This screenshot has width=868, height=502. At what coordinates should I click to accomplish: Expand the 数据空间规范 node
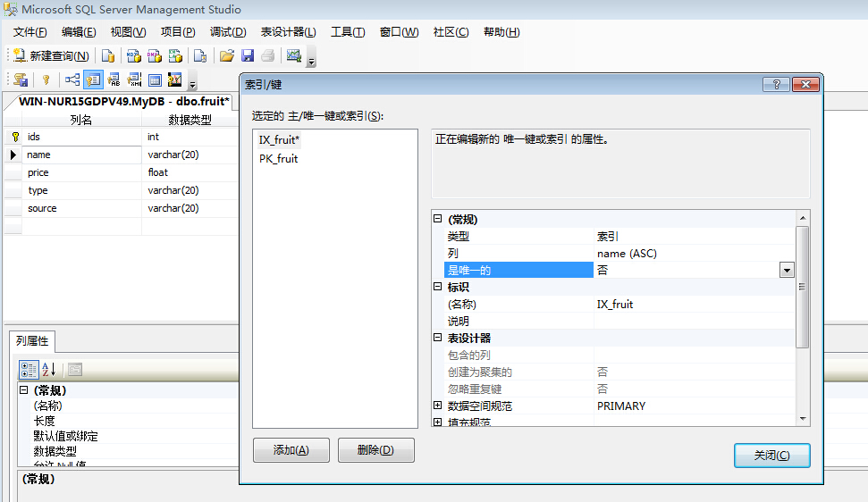438,406
